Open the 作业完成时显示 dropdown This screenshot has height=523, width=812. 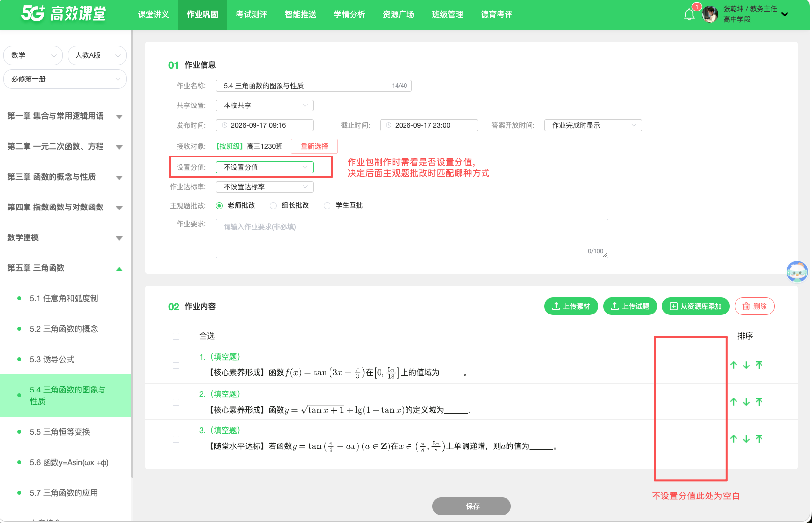point(593,125)
